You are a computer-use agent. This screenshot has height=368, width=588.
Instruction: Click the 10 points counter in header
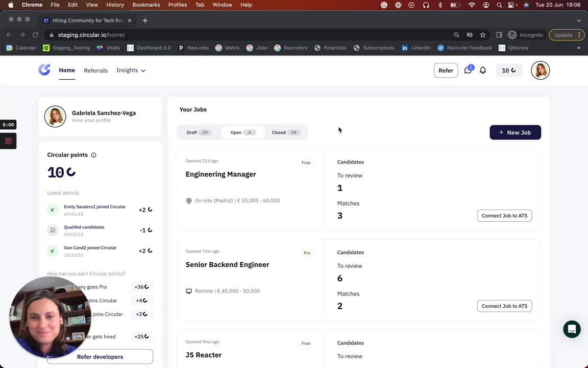[x=509, y=70]
